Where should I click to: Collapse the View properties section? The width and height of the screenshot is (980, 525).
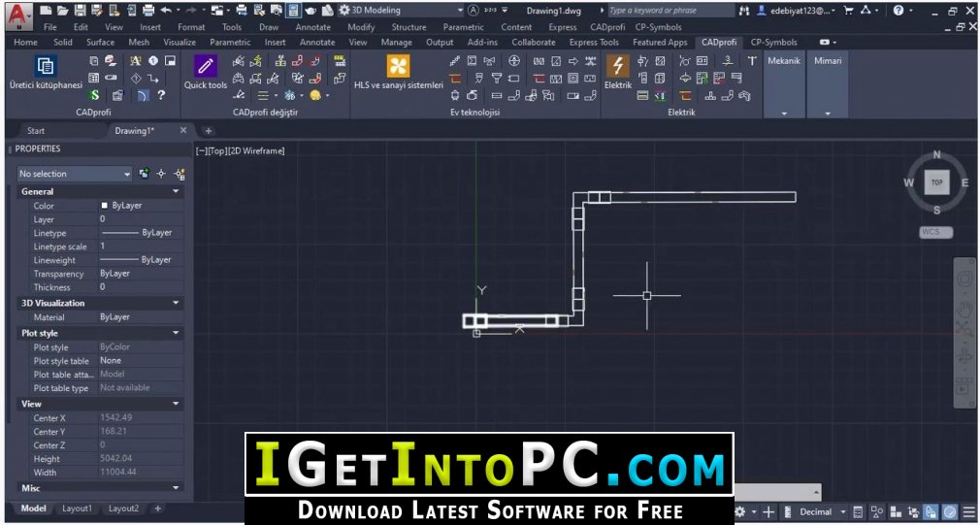point(176,404)
